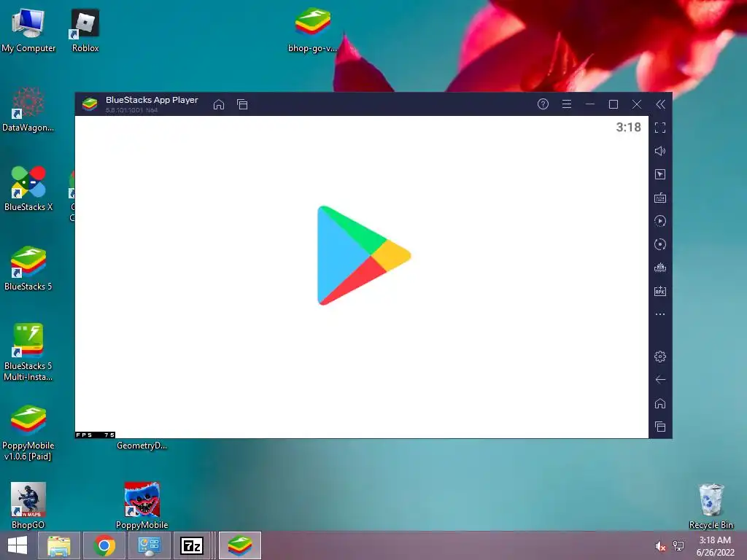Expand more sidebar tools ellipsis
The height and width of the screenshot is (560, 747).
click(x=659, y=314)
